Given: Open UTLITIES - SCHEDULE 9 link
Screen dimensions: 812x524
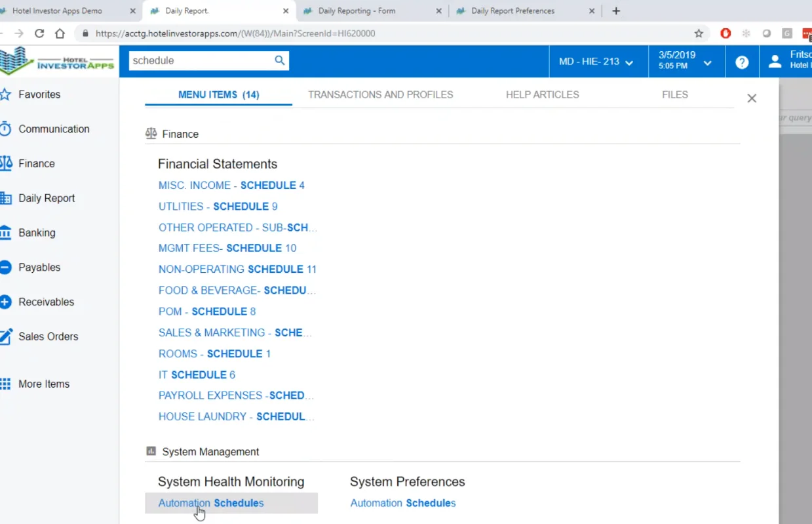Looking at the screenshot, I should point(218,207).
